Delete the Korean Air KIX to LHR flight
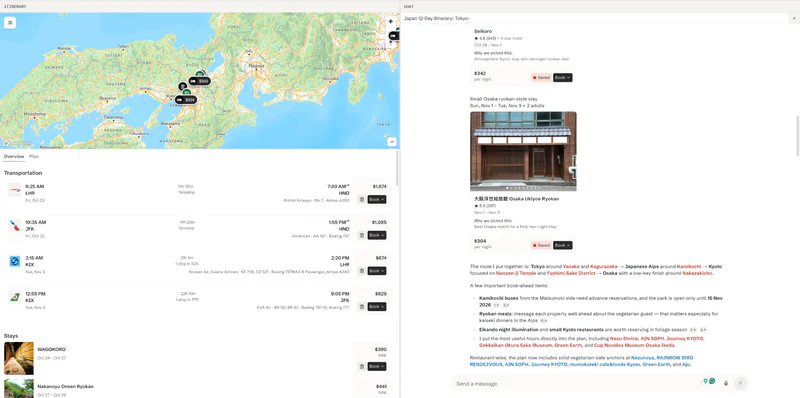Image resolution: width=800 pixels, height=398 pixels. [x=362, y=271]
